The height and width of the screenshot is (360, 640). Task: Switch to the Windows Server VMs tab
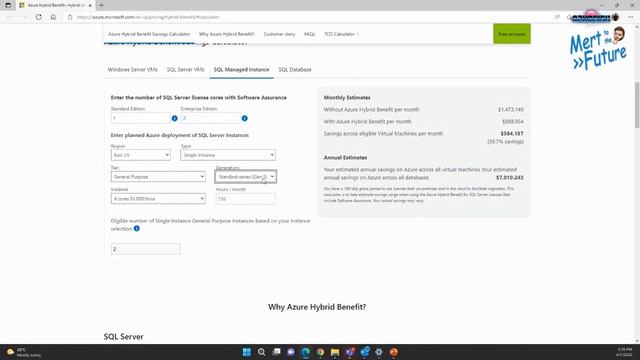[132, 70]
